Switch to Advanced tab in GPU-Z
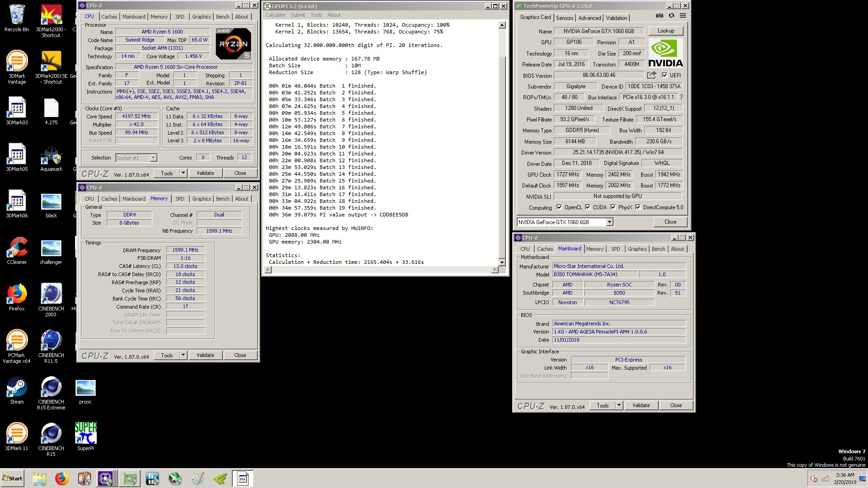Viewport: 868px width, 488px height. (x=590, y=18)
